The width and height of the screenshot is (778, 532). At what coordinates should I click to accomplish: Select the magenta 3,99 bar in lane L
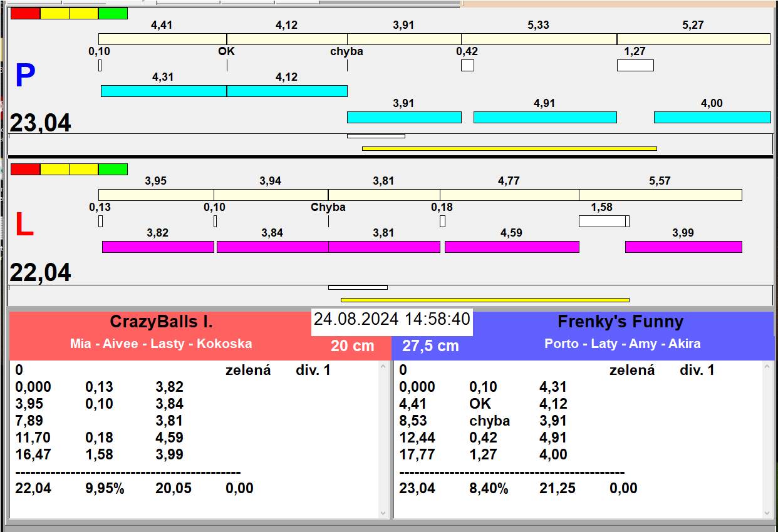(683, 247)
